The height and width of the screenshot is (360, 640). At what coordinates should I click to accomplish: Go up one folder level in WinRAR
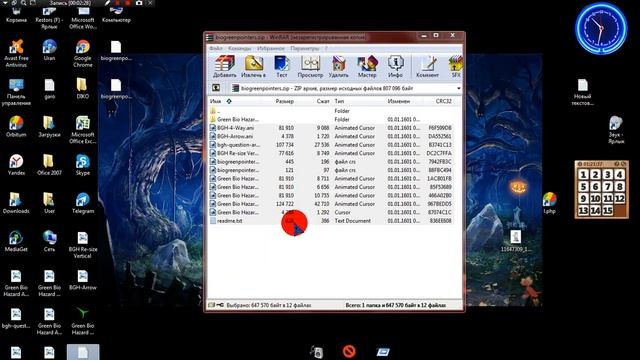216,88
